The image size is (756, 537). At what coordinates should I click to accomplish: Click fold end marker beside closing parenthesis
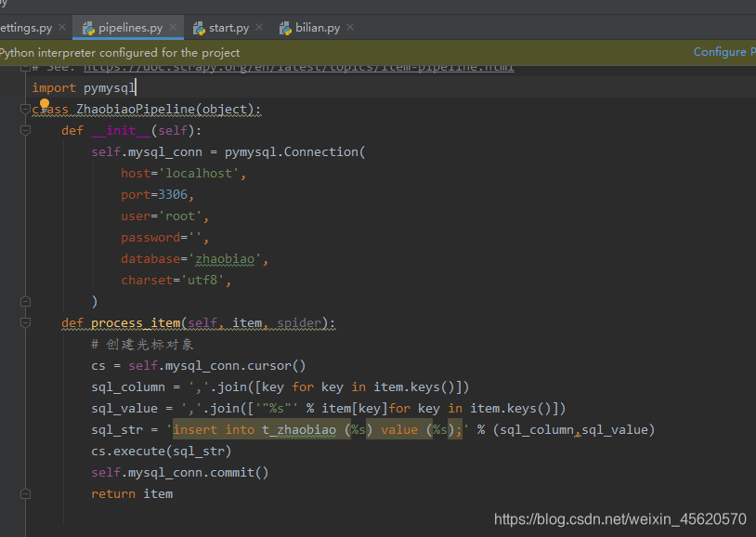click(x=26, y=302)
